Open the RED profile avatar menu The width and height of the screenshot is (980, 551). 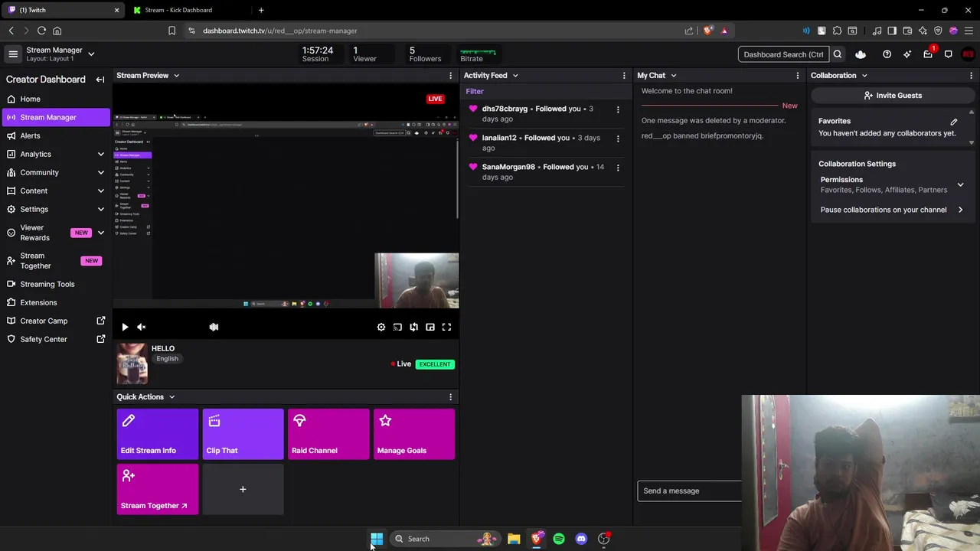pos(969,54)
